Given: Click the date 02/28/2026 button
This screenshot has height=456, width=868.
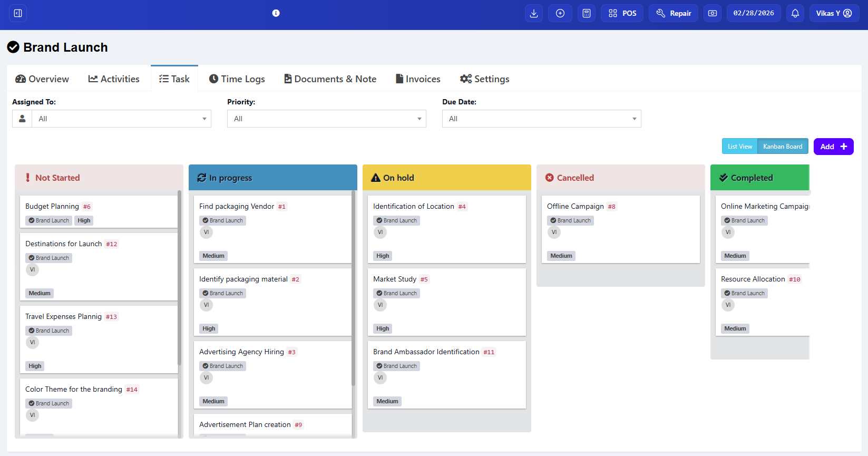Looking at the screenshot, I should [754, 13].
